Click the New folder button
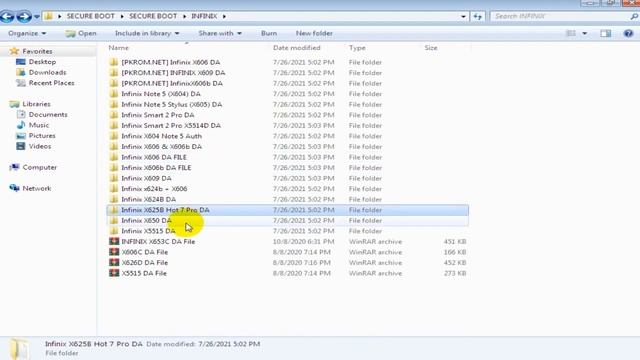This screenshot has width=640, height=360. click(314, 33)
